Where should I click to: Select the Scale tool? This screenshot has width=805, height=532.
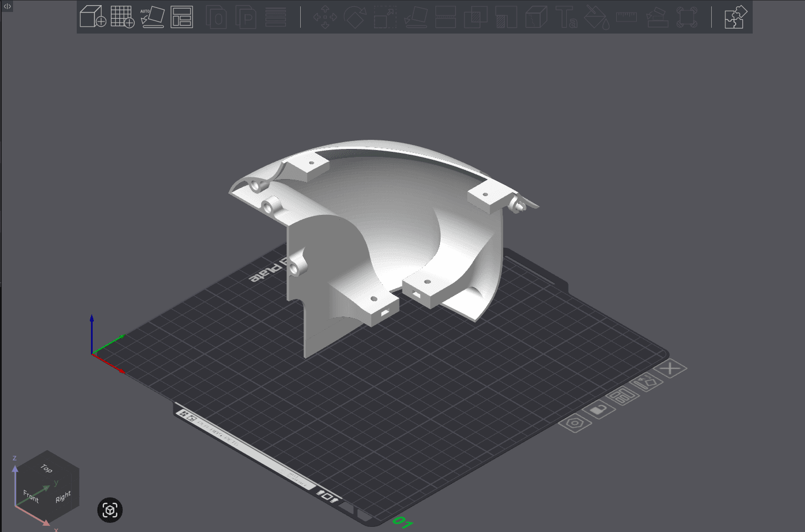(384, 17)
